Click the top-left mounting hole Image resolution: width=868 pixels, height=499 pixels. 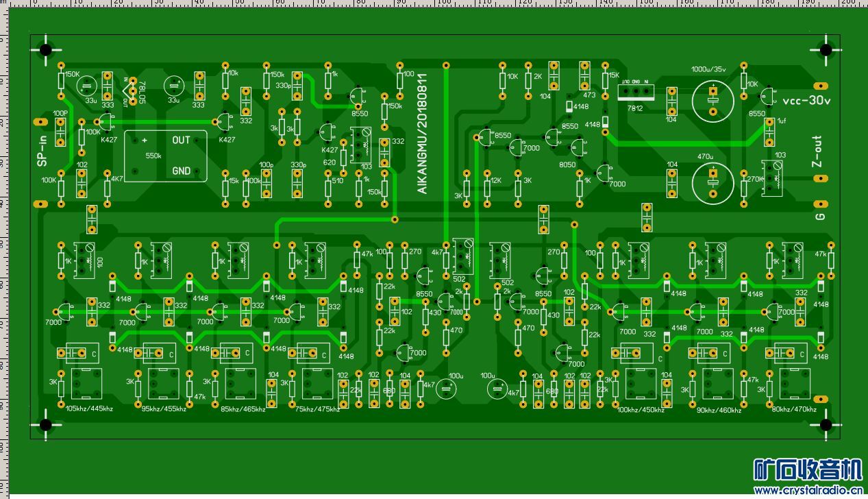pyautogui.click(x=46, y=50)
